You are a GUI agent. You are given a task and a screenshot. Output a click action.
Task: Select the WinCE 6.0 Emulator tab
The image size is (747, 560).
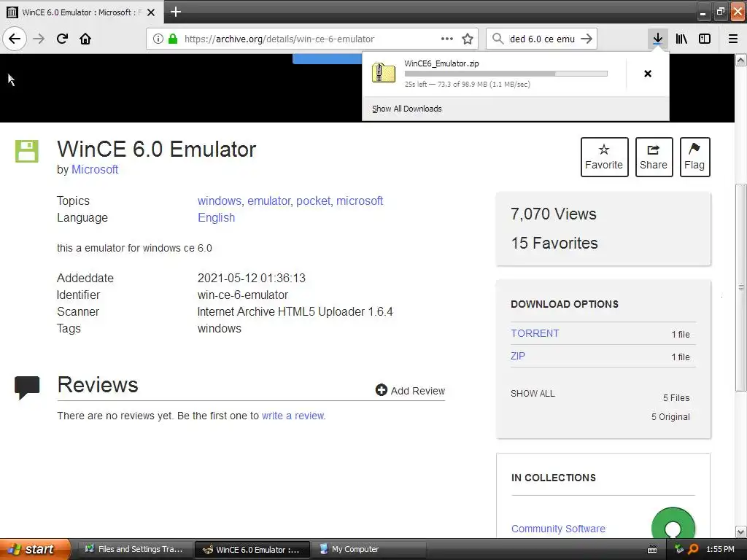[81, 12]
